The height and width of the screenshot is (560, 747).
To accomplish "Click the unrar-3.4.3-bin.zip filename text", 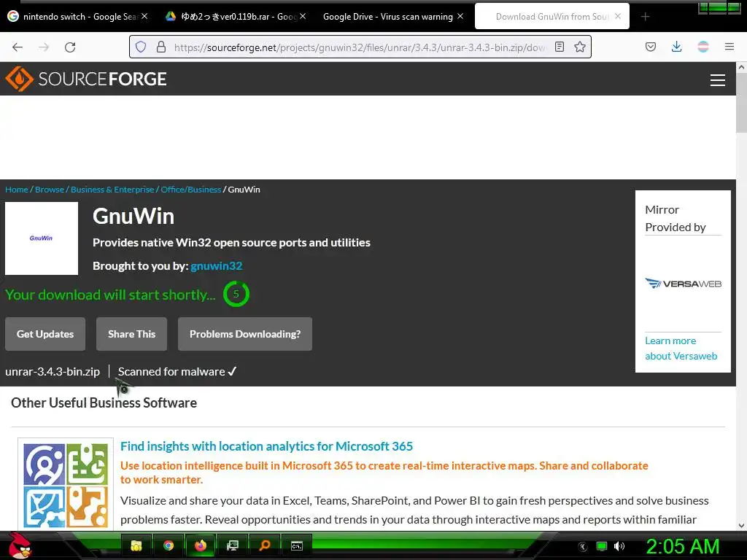I will [53, 371].
